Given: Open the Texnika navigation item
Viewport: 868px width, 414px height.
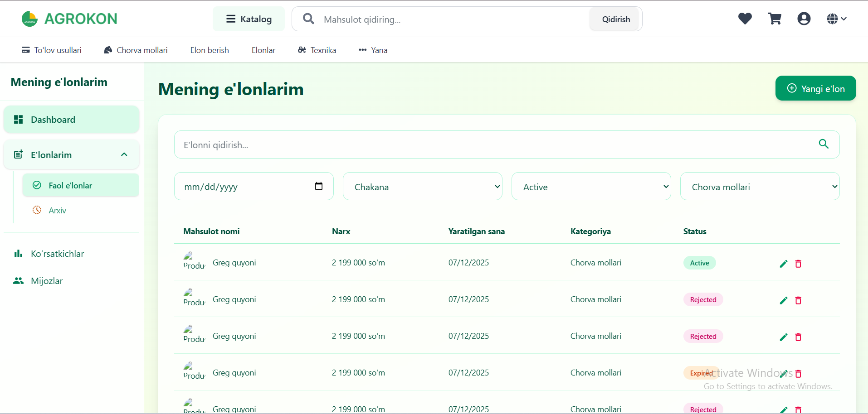Looking at the screenshot, I should [317, 50].
